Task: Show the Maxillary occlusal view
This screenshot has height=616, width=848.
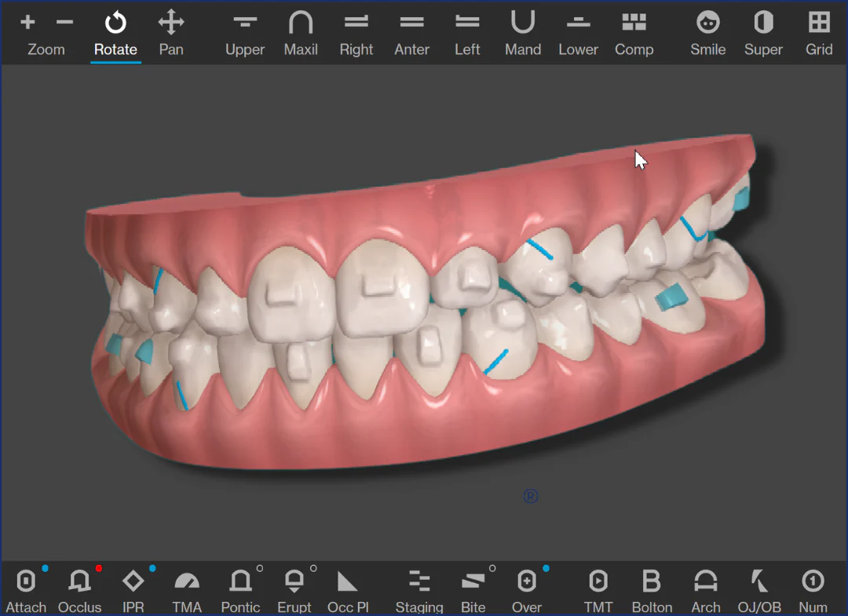Action: pos(301,35)
